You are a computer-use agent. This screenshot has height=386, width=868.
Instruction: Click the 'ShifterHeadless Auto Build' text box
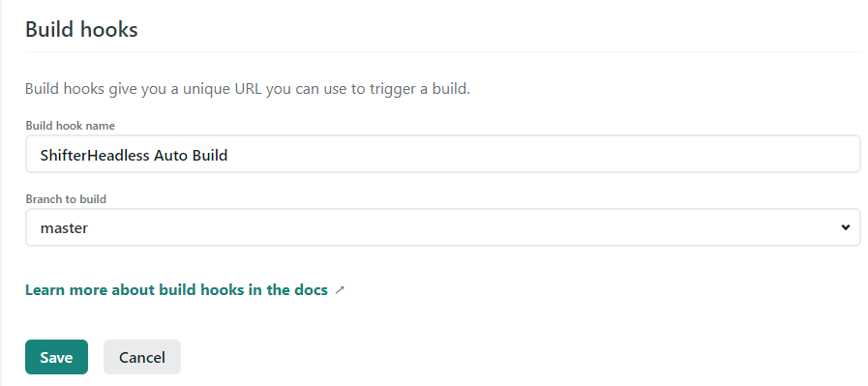coord(443,154)
